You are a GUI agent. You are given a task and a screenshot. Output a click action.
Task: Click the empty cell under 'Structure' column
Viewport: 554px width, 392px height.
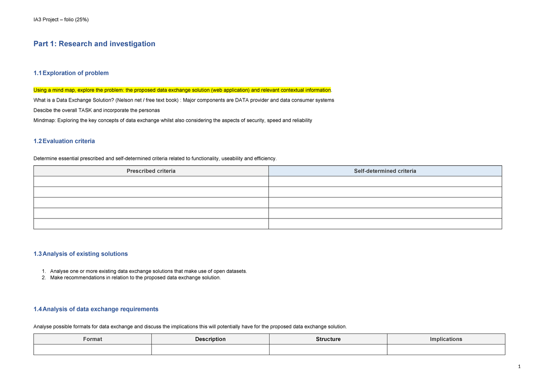click(328, 350)
